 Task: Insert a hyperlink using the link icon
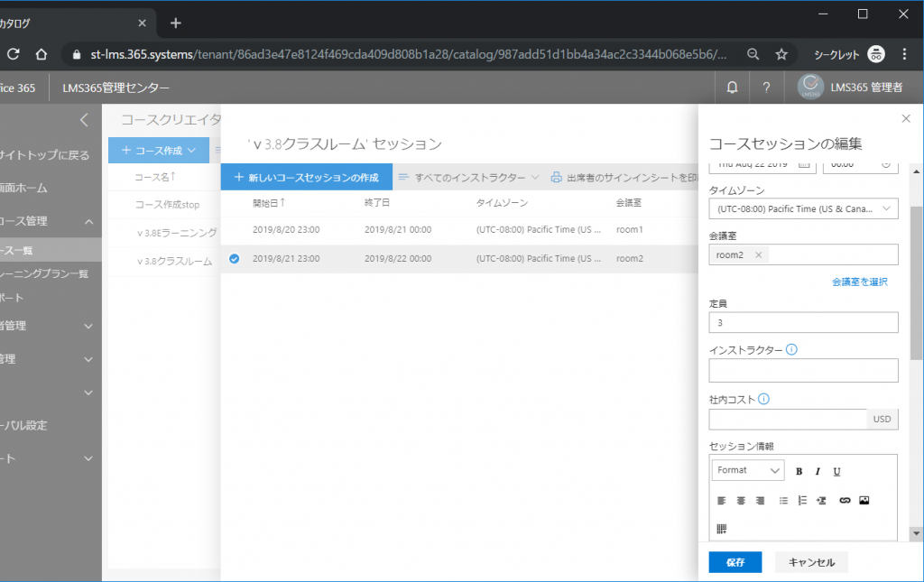tap(845, 500)
